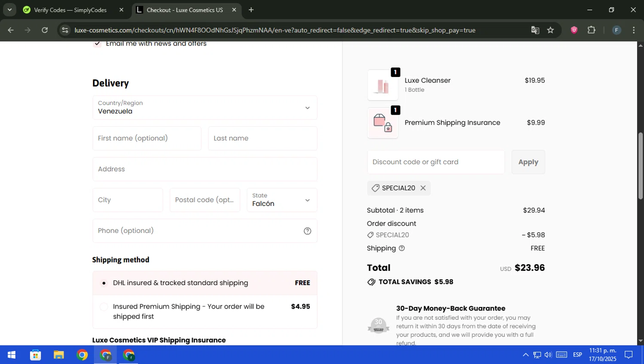Bookmark this page with the star icon
Screen dimensions: 644x364
pos(550,30)
